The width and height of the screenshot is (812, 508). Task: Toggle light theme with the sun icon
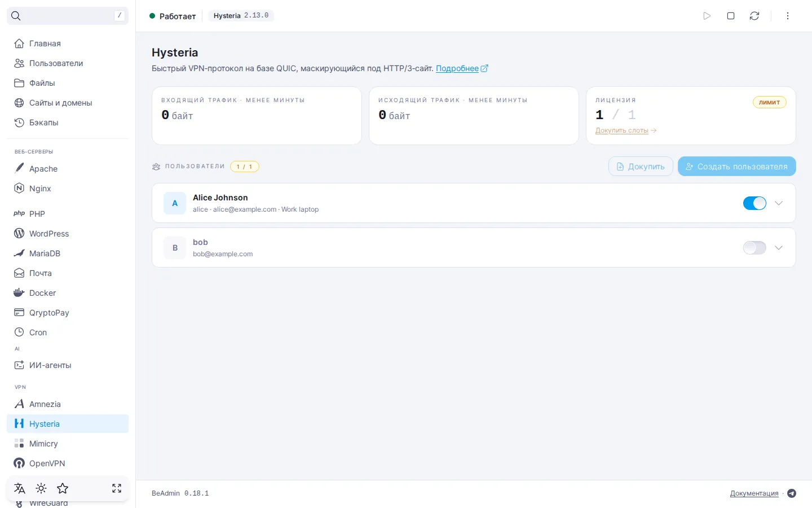(41, 488)
